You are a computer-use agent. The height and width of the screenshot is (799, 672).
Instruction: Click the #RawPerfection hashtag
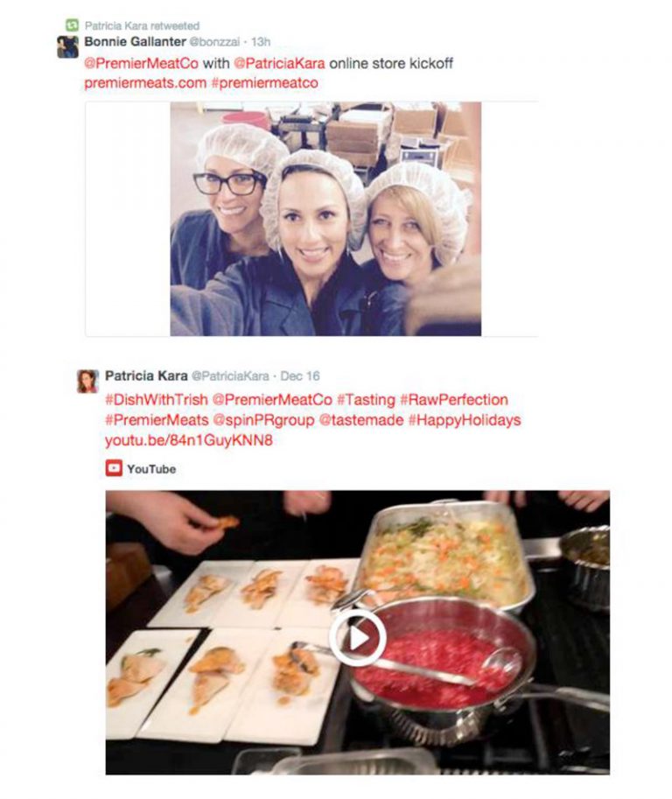pos(454,399)
